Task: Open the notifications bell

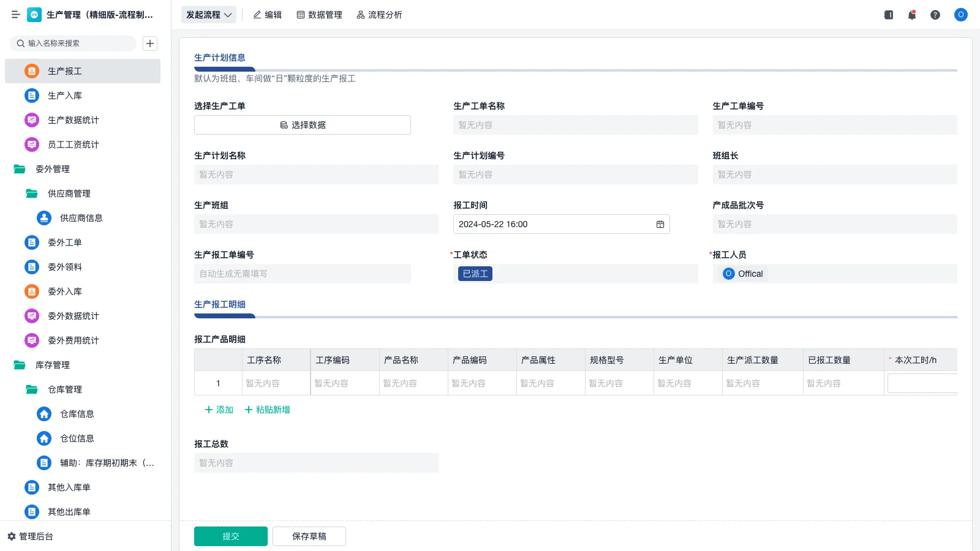Action: coord(912,15)
